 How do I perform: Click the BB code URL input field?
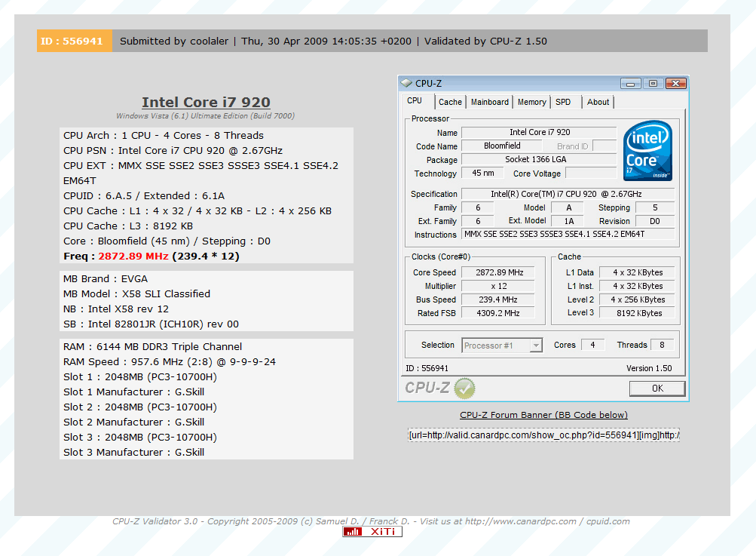543,435
